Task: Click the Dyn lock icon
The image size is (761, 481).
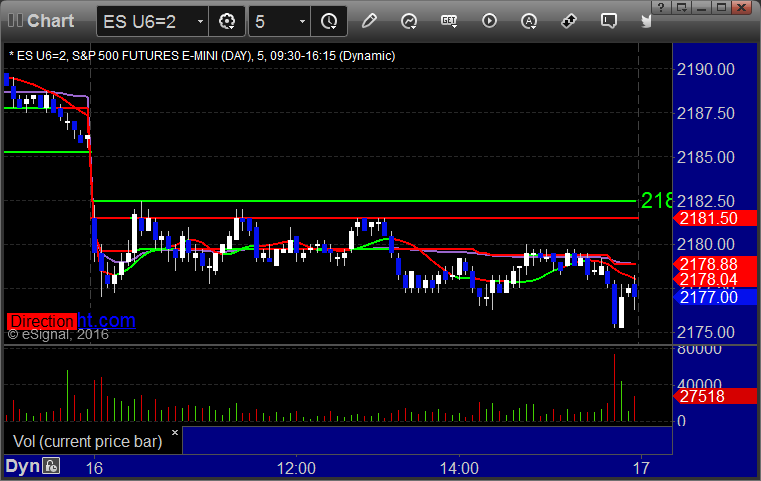Action: tap(51, 466)
